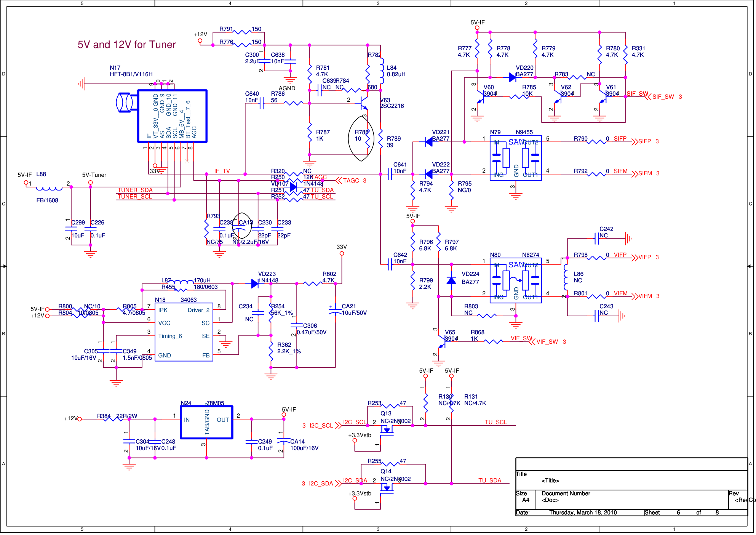Select diode VD223 1N4148
Viewport: 756px width, 535px height.
click(x=255, y=284)
